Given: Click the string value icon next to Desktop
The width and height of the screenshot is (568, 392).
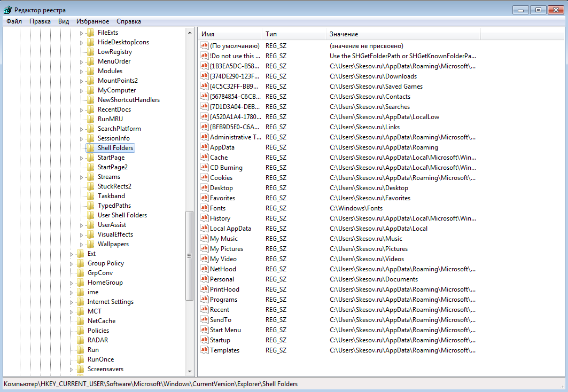Looking at the screenshot, I should coord(204,188).
